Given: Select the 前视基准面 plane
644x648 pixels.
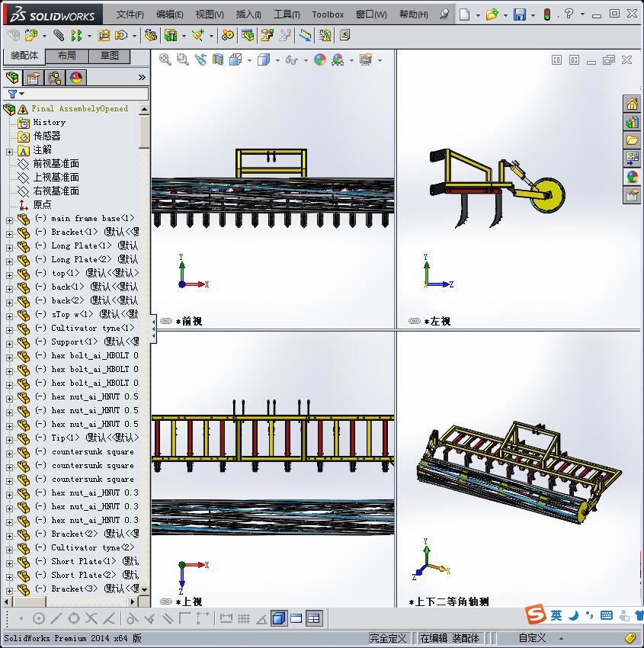Looking at the screenshot, I should click(56, 164).
